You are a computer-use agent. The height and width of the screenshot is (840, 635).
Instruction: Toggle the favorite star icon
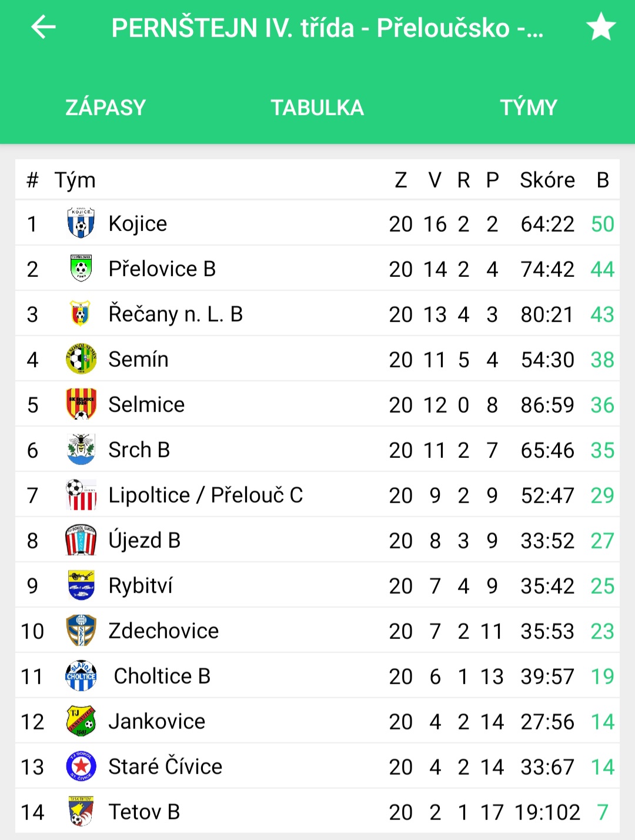tap(601, 27)
